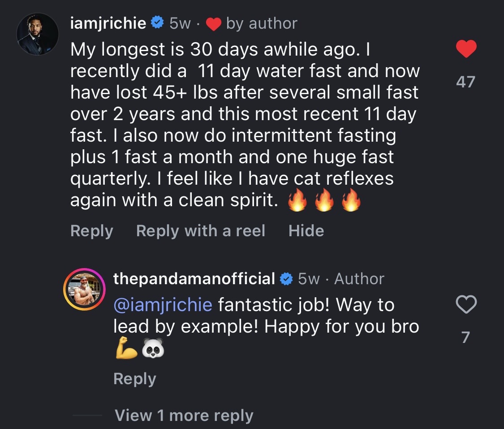504x429 pixels.
Task: Tap the verified badge beside thepandamanofficial
Action: tap(285, 279)
